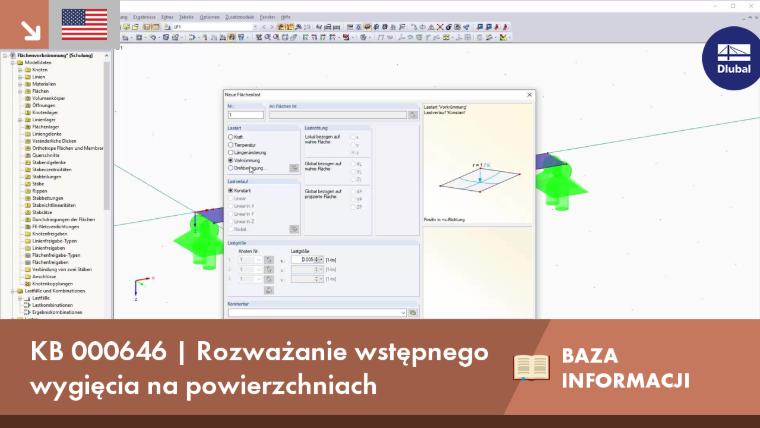Open the Kommentar dropdown list
This screenshot has width=760, height=428.
tap(403, 313)
